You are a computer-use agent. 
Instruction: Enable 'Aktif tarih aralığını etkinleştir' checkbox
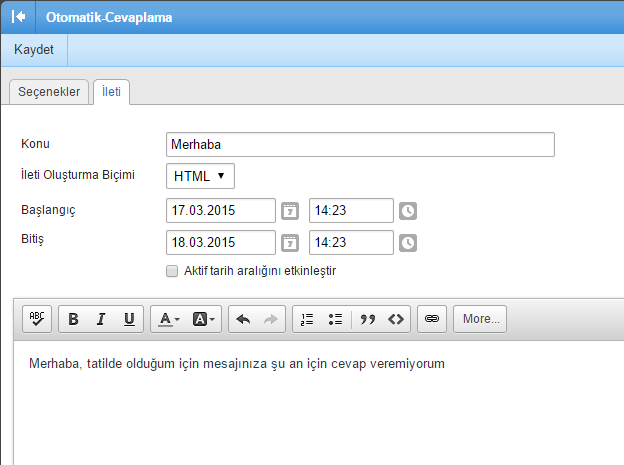click(172, 271)
